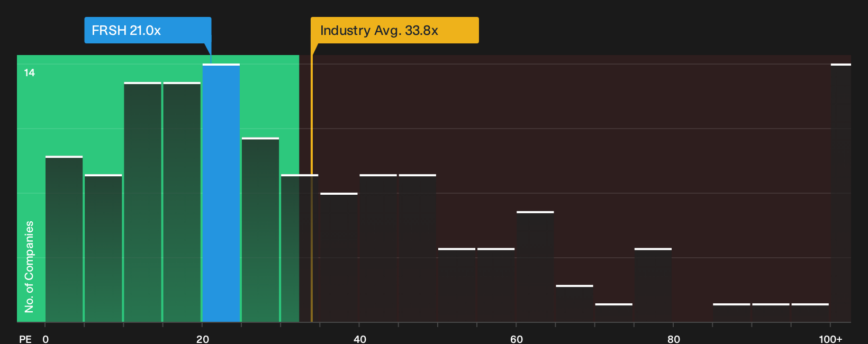Select the tall 100+ PE histogram bar

coord(841,193)
